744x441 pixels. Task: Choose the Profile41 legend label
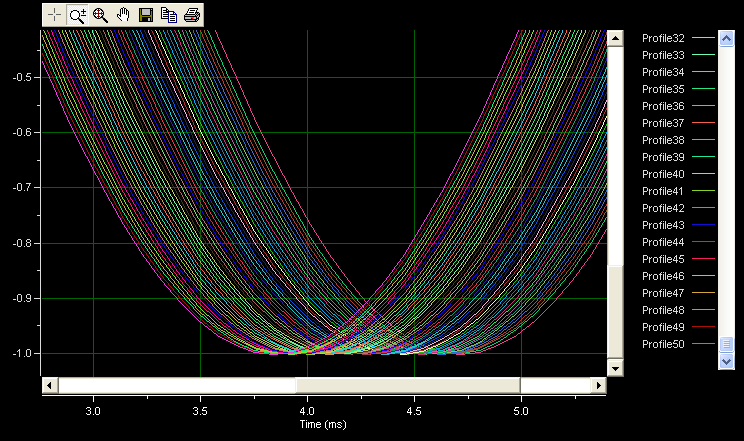click(662, 191)
